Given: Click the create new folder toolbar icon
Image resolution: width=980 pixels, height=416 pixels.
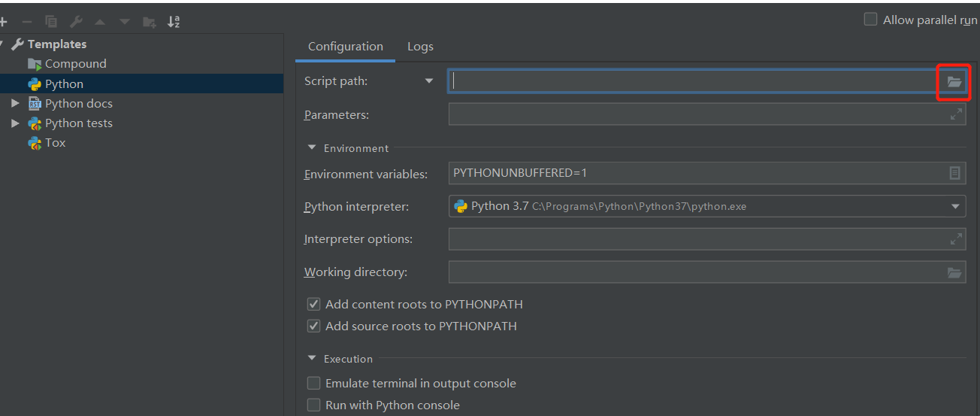Looking at the screenshot, I should 150,22.
